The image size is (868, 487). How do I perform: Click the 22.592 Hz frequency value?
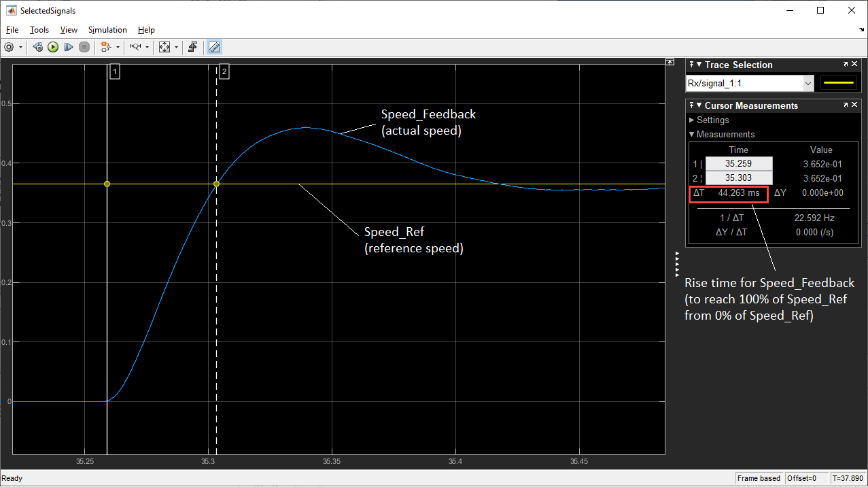click(x=816, y=218)
